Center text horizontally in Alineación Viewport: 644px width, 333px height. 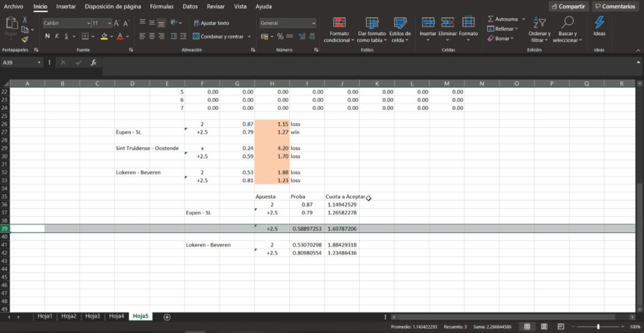(152, 36)
